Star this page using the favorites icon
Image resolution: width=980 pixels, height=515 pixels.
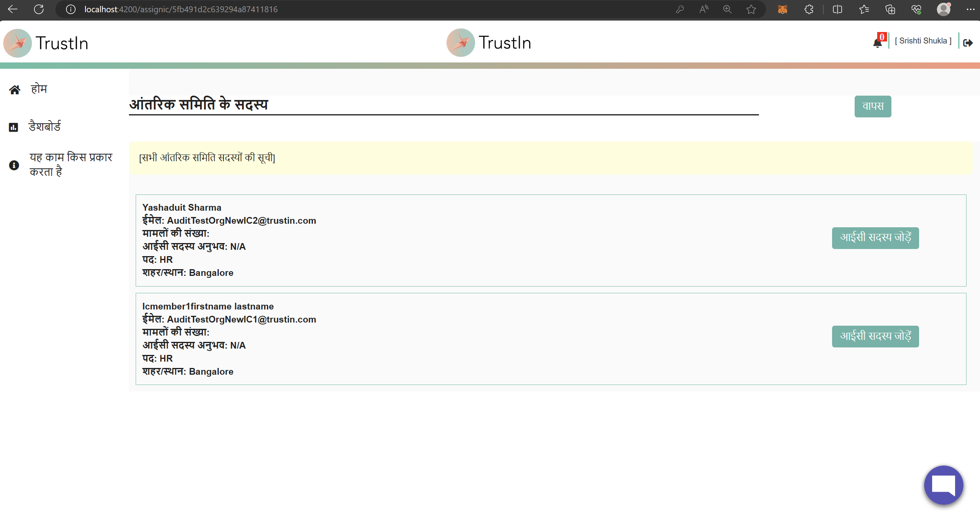[x=751, y=9]
